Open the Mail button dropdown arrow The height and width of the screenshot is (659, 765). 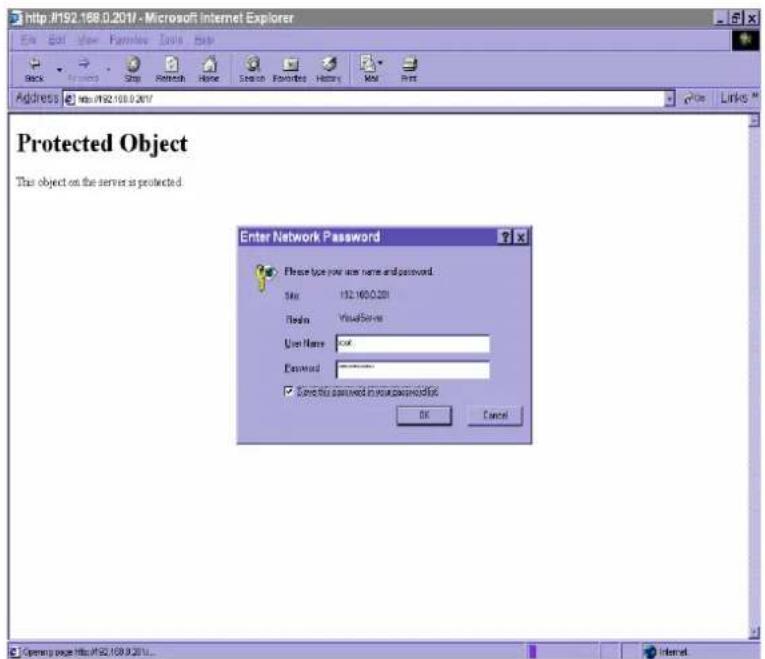380,63
